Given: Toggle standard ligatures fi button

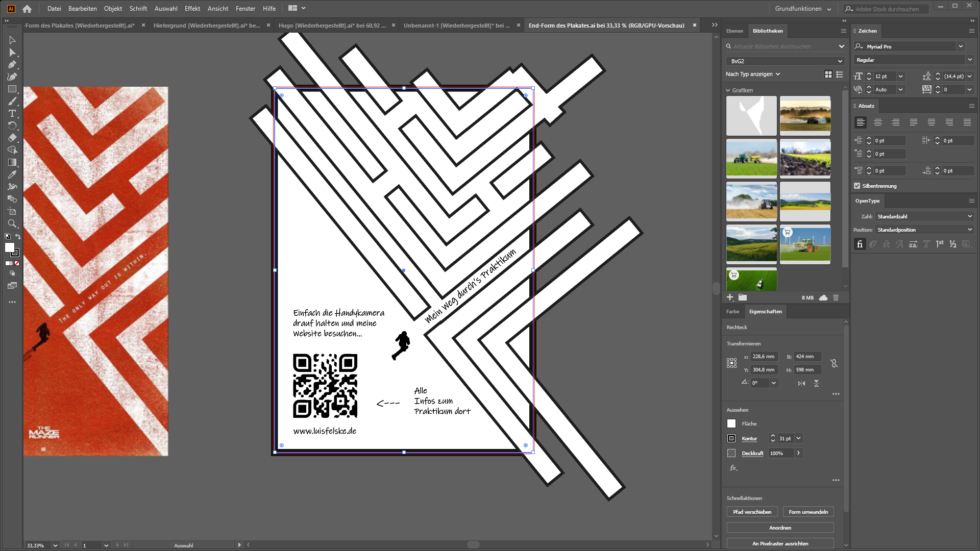Looking at the screenshot, I should 860,244.
